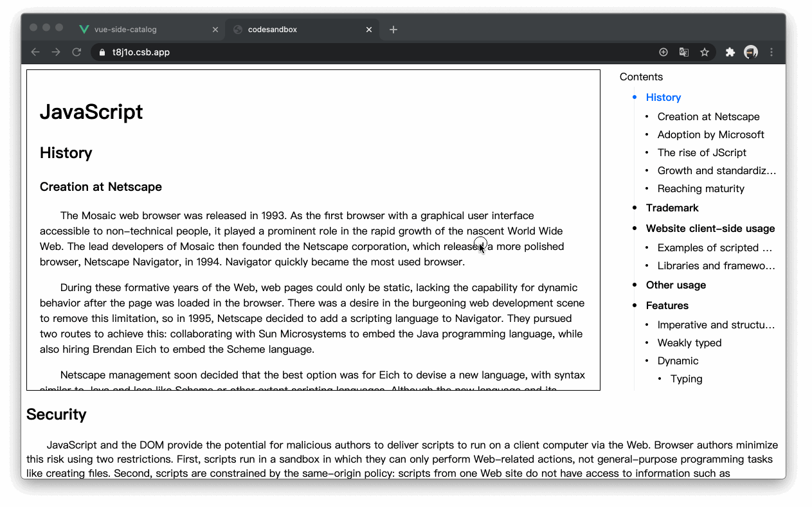Click the lock icon in the address bar

coord(102,53)
